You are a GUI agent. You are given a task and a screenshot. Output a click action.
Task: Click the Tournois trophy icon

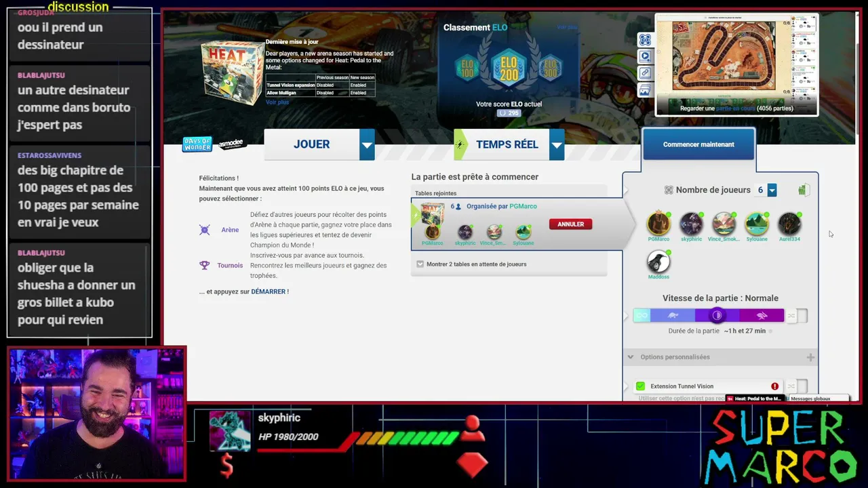204,265
